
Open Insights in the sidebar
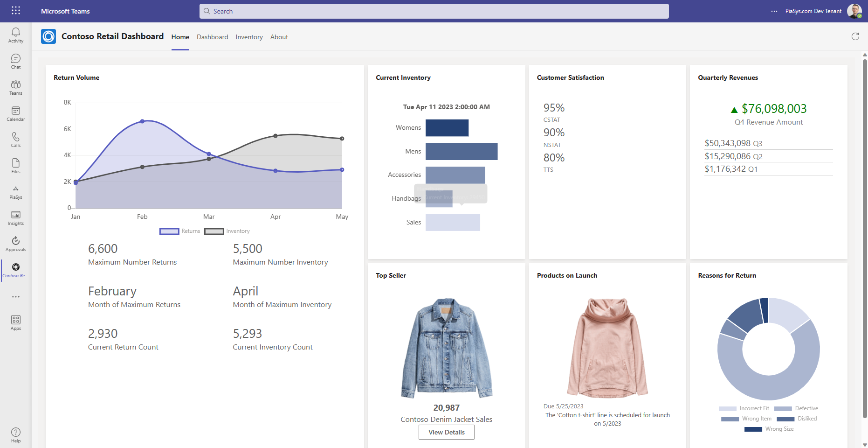pos(16,218)
